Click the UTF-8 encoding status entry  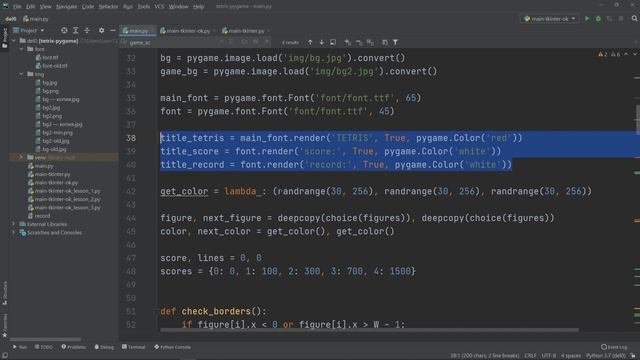coord(549,356)
